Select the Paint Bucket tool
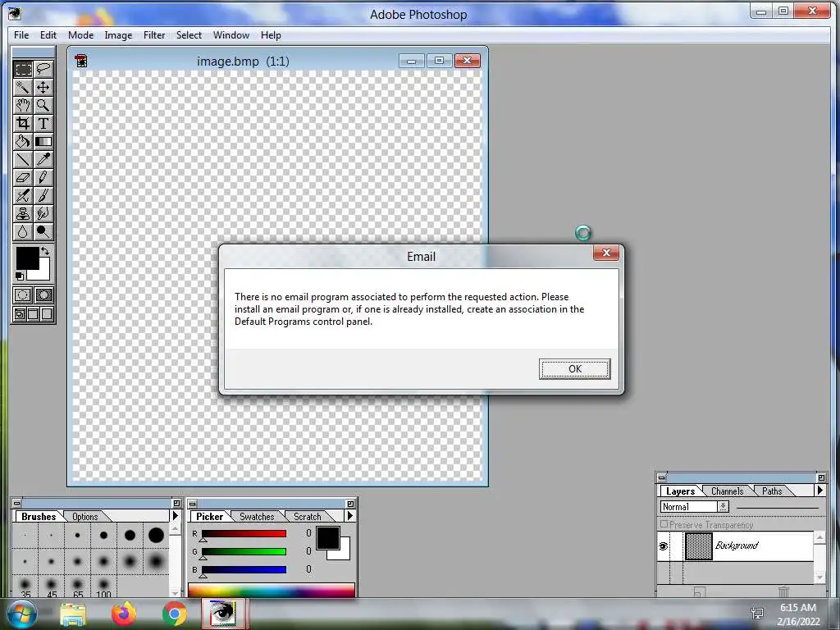 (23, 141)
